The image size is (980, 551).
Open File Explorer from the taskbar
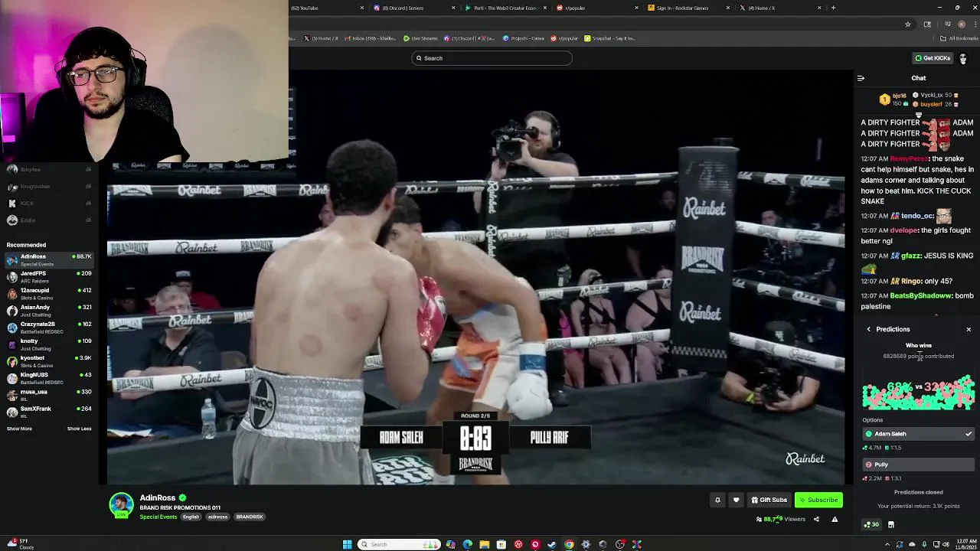click(484, 544)
